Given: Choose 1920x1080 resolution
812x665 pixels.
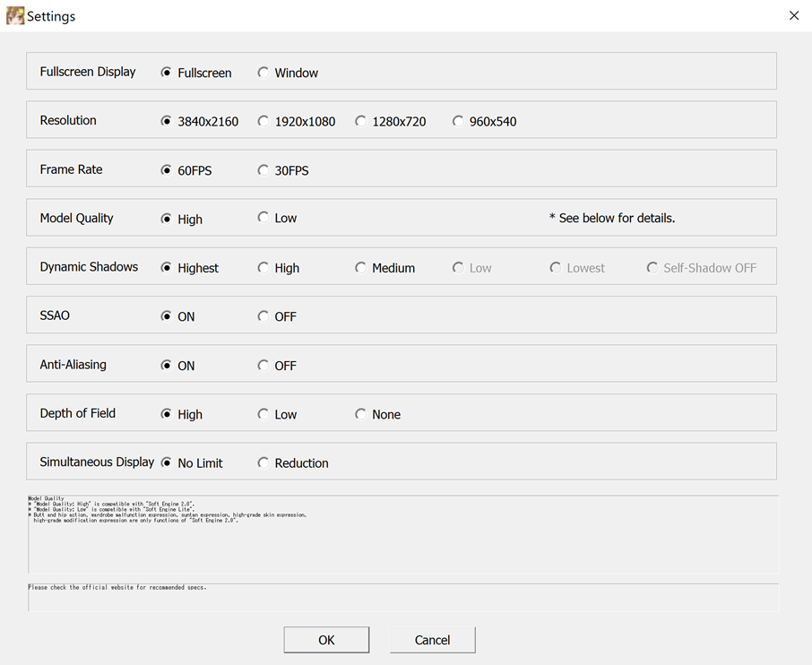Looking at the screenshot, I should pyautogui.click(x=263, y=121).
